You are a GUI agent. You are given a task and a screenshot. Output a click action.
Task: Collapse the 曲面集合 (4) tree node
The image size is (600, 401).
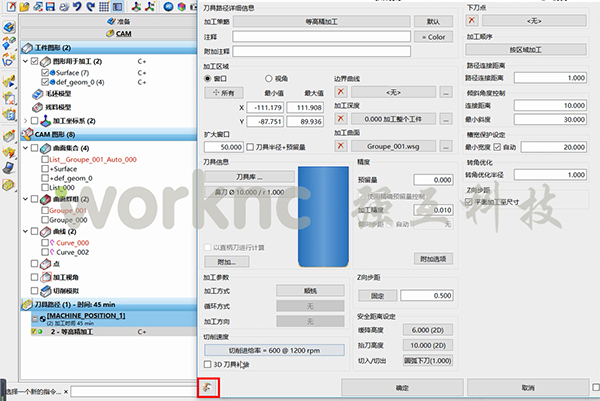[25, 147]
